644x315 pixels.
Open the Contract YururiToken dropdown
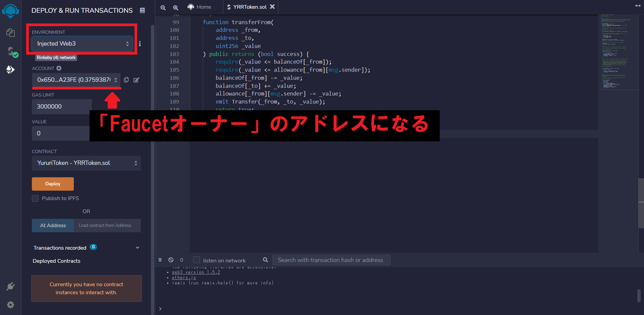(x=86, y=163)
